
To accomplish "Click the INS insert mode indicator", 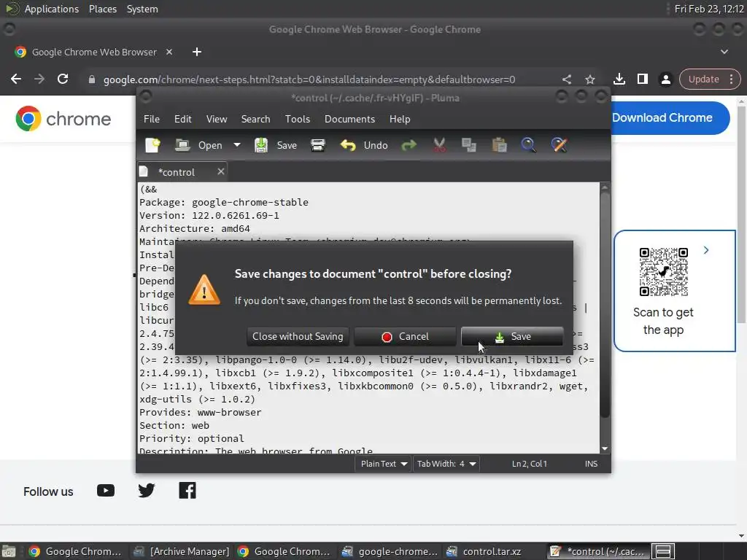I will pos(591,464).
